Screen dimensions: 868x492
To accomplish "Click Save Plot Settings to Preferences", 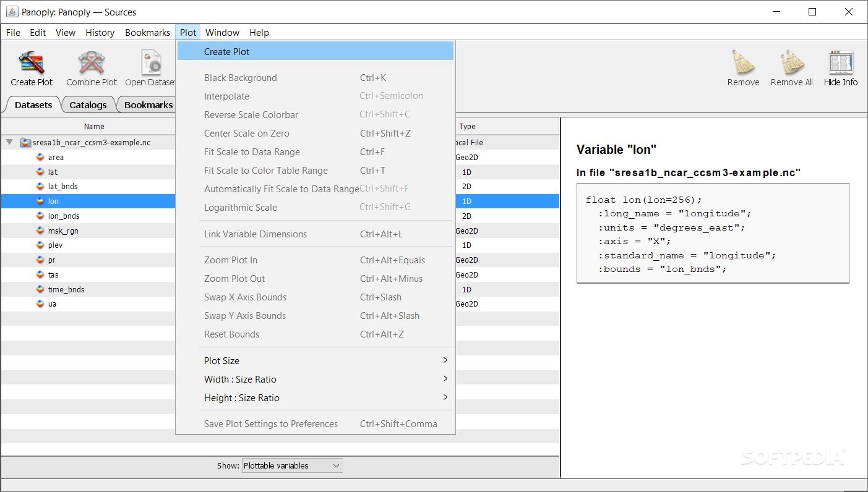I will point(316,424).
